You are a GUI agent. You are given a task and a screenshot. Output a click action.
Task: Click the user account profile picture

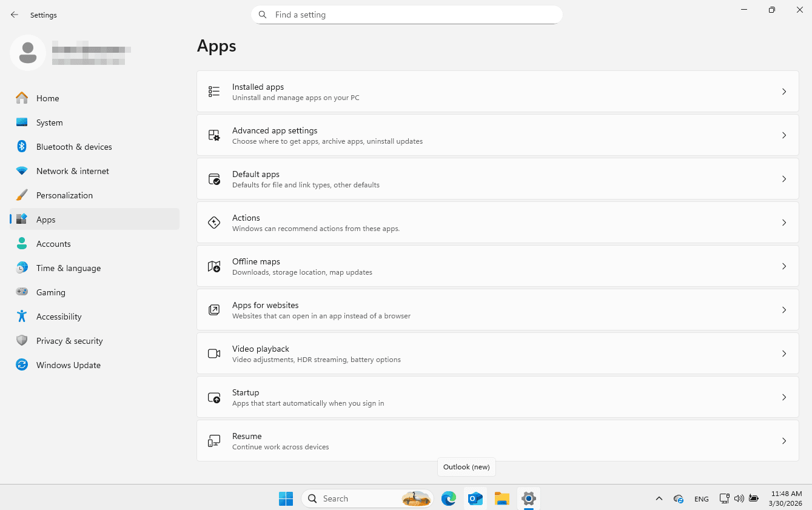[x=28, y=53]
